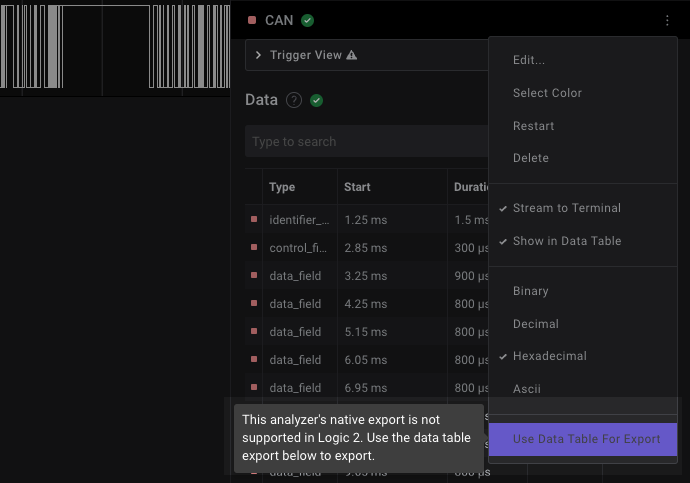The width and height of the screenshot is (690, 483).
Task: Expand the Trigger View section
Action: coord(259,55)
